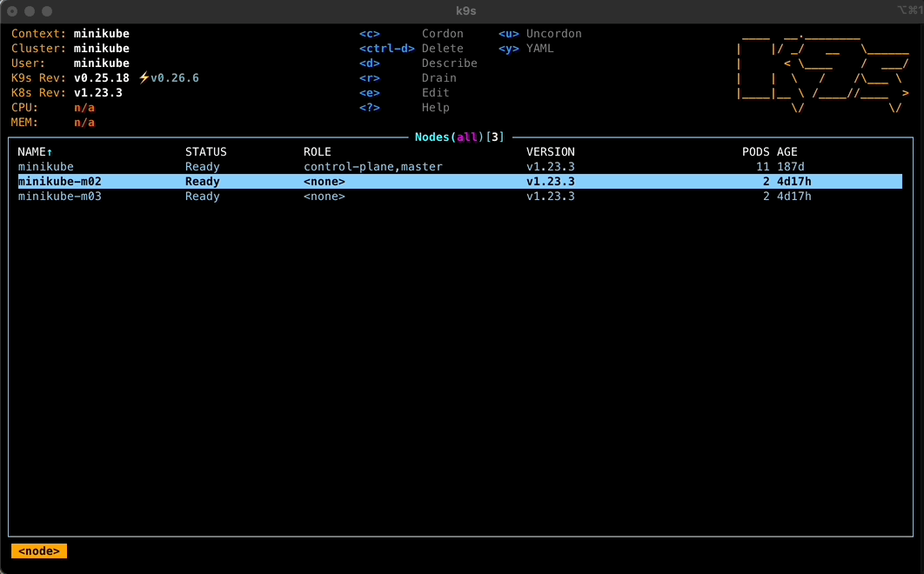Click the <?> help shortcut key
924x574 pixels.
(370, 107)
